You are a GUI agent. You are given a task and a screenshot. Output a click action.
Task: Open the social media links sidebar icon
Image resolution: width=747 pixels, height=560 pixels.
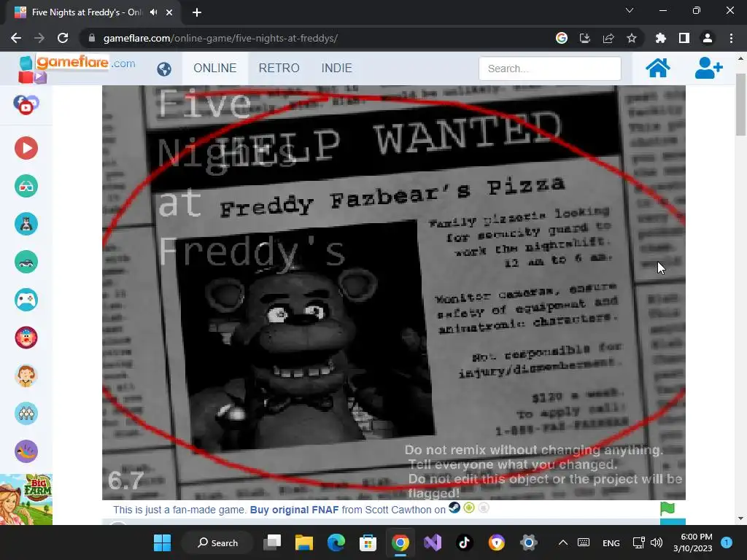(26, 105)
